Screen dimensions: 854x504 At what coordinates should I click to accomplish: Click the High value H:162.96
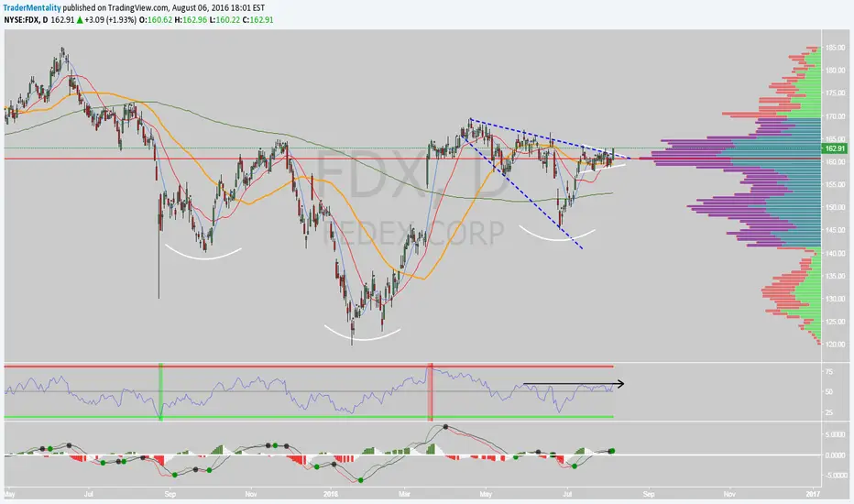[191, 19]
